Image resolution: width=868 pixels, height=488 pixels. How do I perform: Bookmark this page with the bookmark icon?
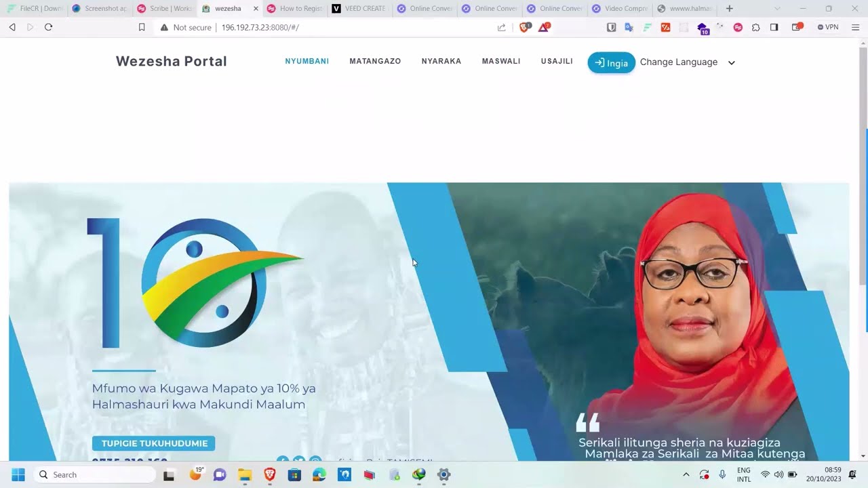(x=142, y=27)
